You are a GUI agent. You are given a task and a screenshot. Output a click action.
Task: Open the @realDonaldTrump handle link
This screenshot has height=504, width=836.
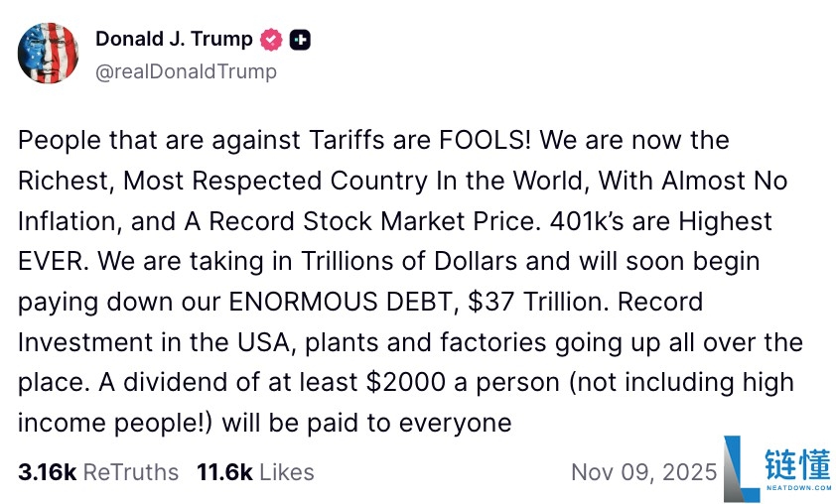point(186,71)
